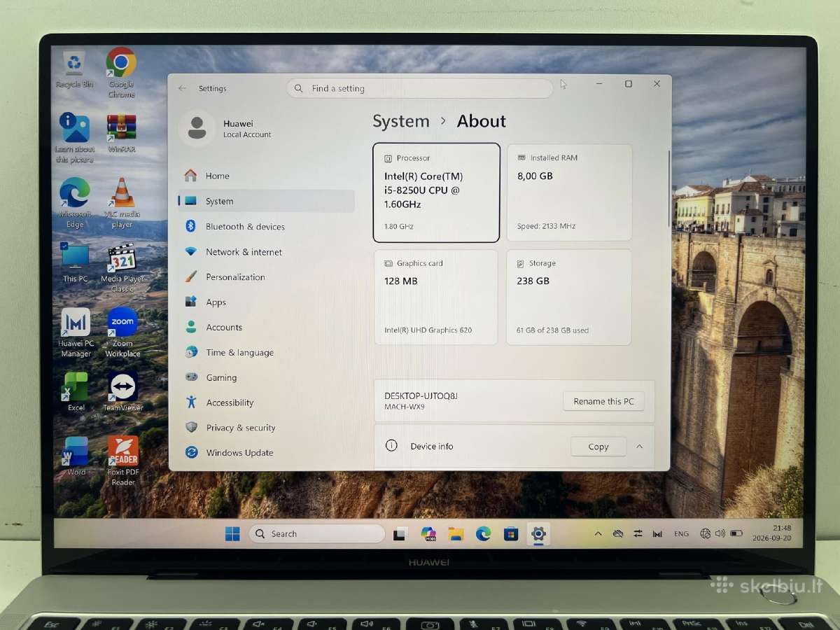Open the Recycle Bin desktop icon
Viewport: 840px width, 630px height.
coord(74,69)
